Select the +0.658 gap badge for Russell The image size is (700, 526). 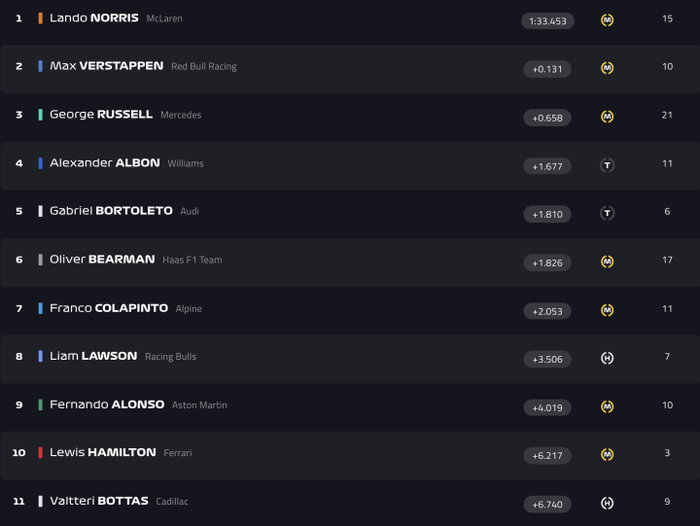[547, 118]
